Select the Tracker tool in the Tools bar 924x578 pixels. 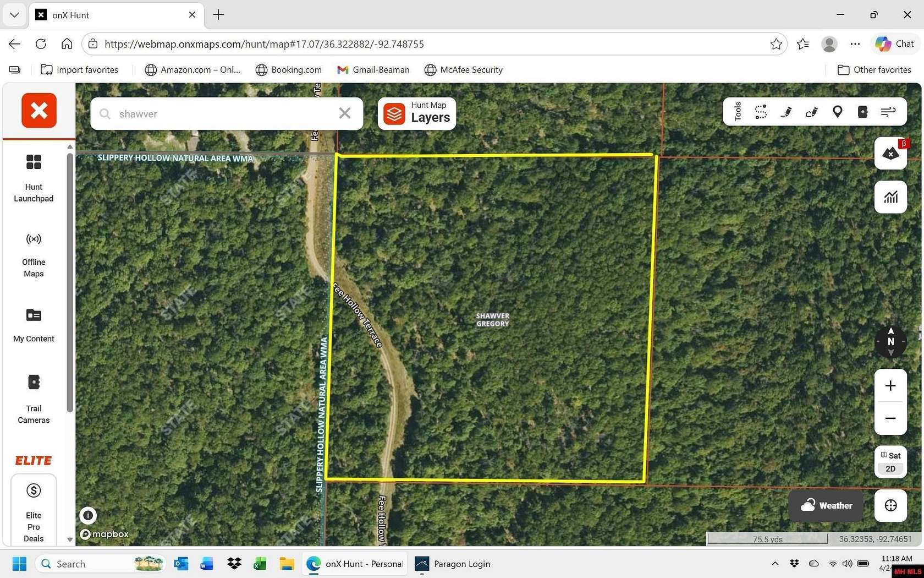pyautogui.click(x=761, y=112)
